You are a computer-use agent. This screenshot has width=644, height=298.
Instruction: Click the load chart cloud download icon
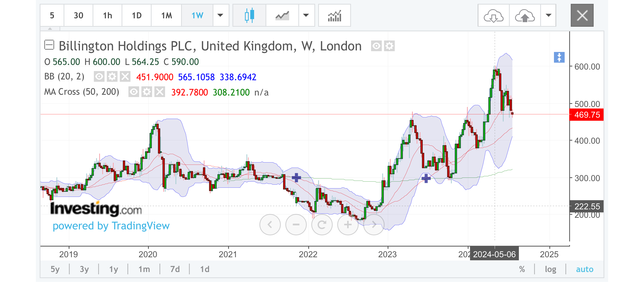tap(493, 15)
